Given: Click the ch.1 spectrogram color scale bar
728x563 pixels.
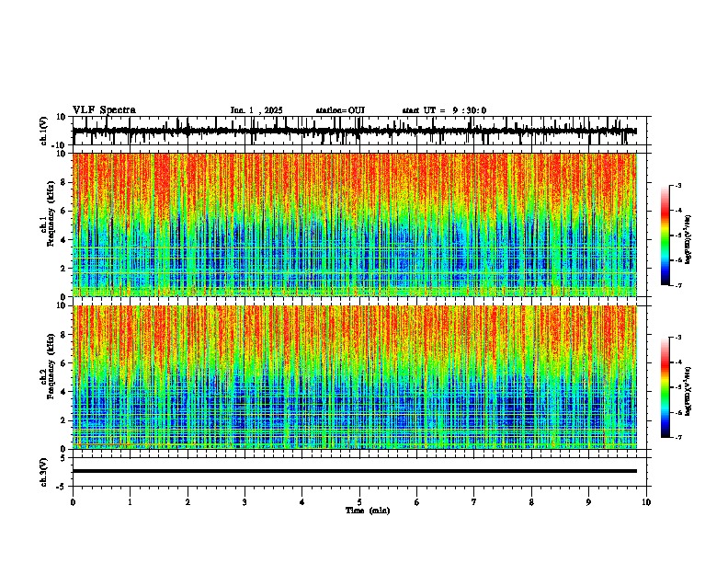Looking at the screenshot, I should pyautogui.click(x=665, y=236).
